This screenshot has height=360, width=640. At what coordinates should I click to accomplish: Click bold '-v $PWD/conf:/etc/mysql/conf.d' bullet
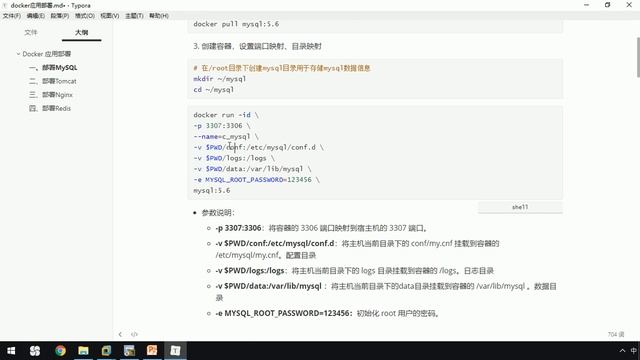(x=275, y=244)
